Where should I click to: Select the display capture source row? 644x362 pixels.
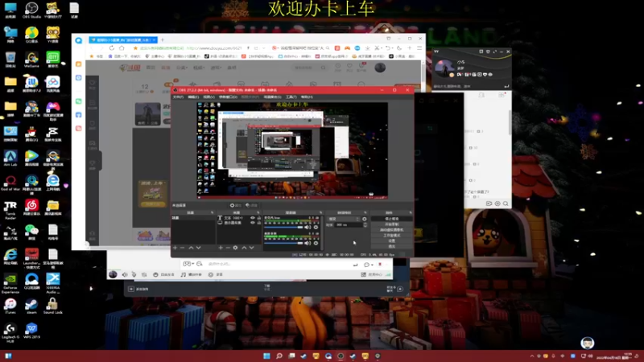[239, 223]
